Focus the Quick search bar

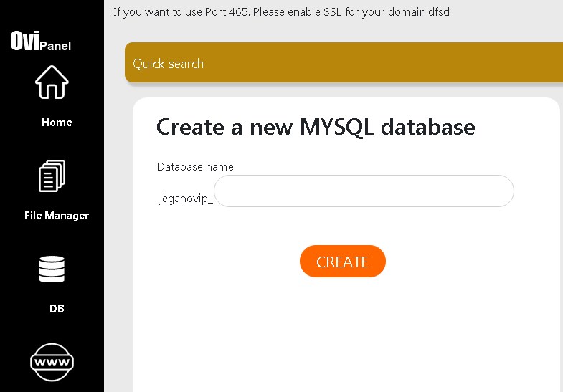343,64
